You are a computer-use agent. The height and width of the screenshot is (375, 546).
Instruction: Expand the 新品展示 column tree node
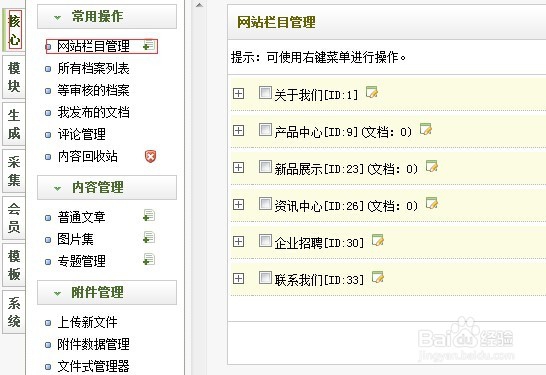pos(238,167)
